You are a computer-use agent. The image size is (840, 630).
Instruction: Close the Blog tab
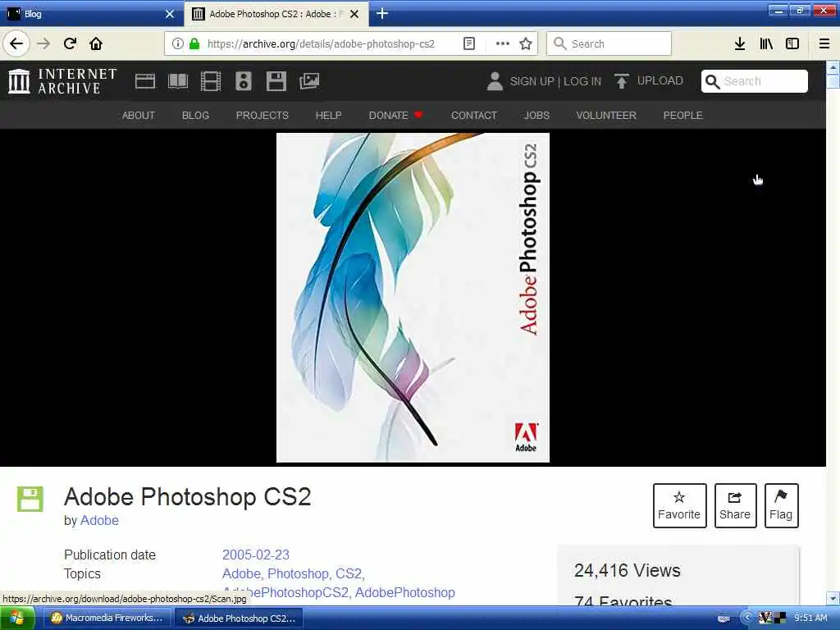coord(170,13)
